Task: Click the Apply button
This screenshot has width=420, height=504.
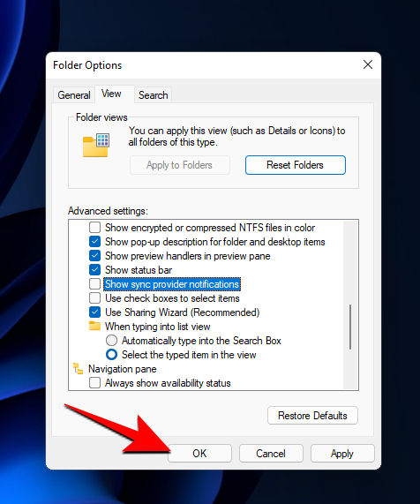Action: click(342, 453)
